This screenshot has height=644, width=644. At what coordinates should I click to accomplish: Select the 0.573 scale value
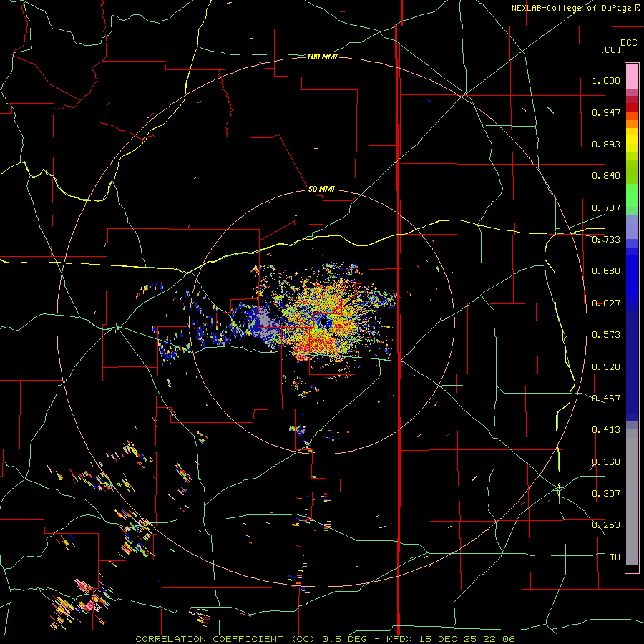coord(606,335)
